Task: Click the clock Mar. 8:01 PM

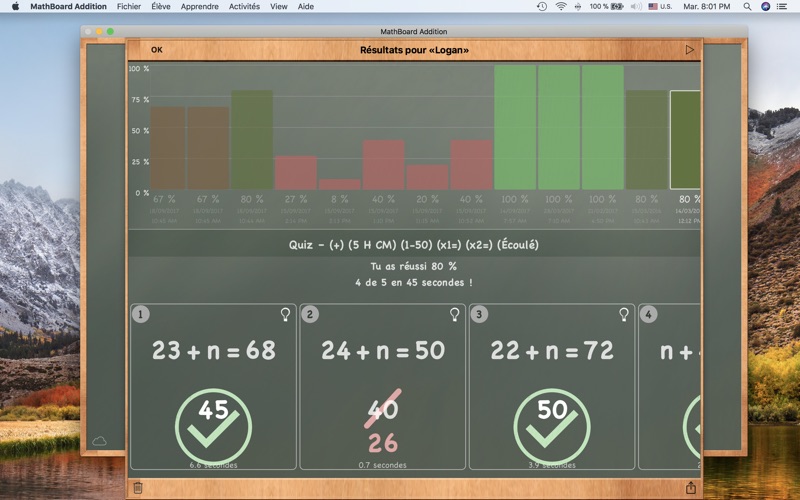Action: click(707, 7)
